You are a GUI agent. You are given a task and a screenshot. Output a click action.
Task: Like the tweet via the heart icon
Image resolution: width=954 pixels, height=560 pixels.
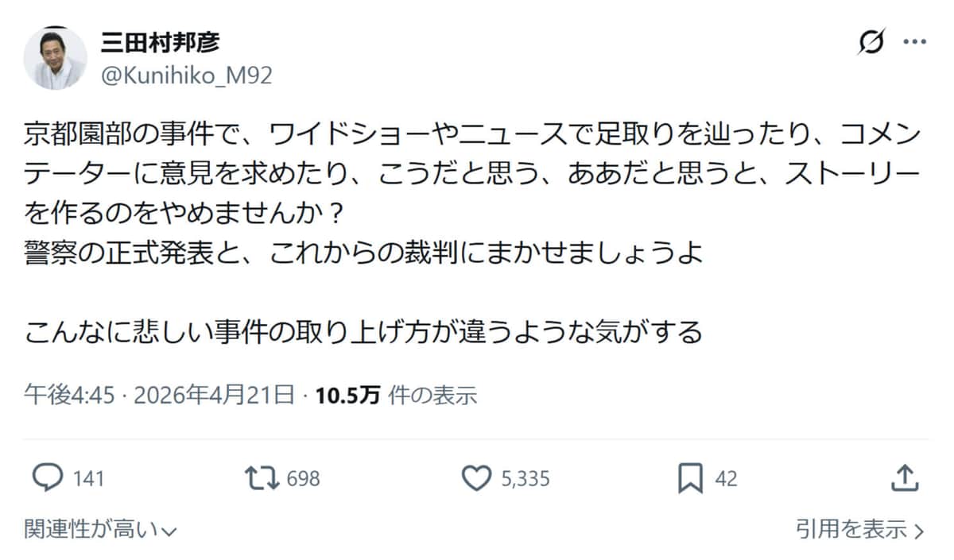click(x=477, y=478)
